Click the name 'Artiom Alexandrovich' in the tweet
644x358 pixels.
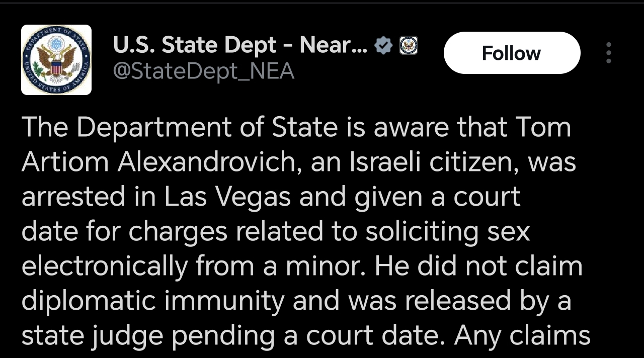[x=159, y=162]
